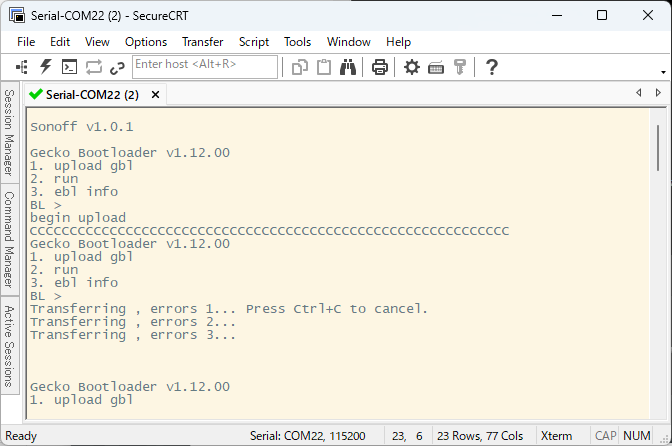Click the Paste clipboard icon

pos(324,67)
